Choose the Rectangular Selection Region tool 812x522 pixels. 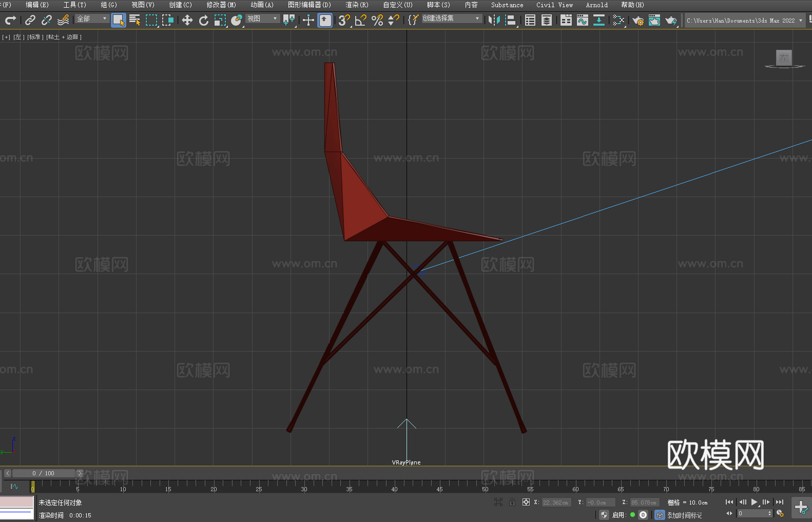(x=151, y=20)
